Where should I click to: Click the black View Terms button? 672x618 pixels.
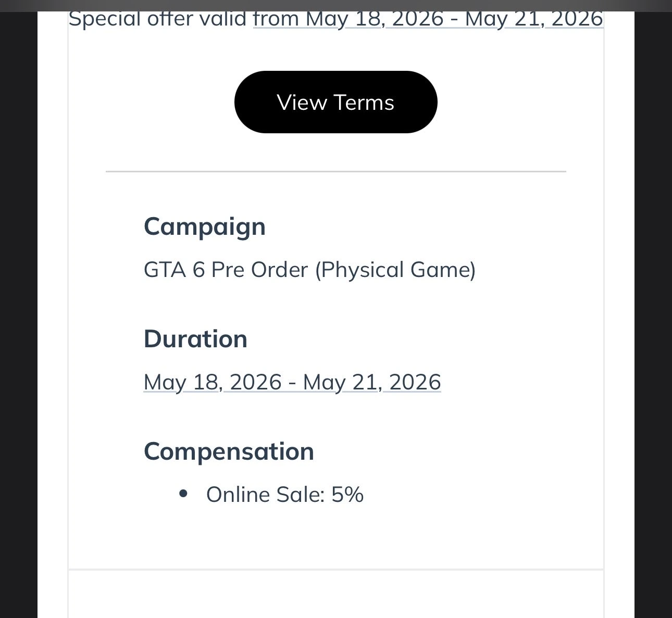335,102
